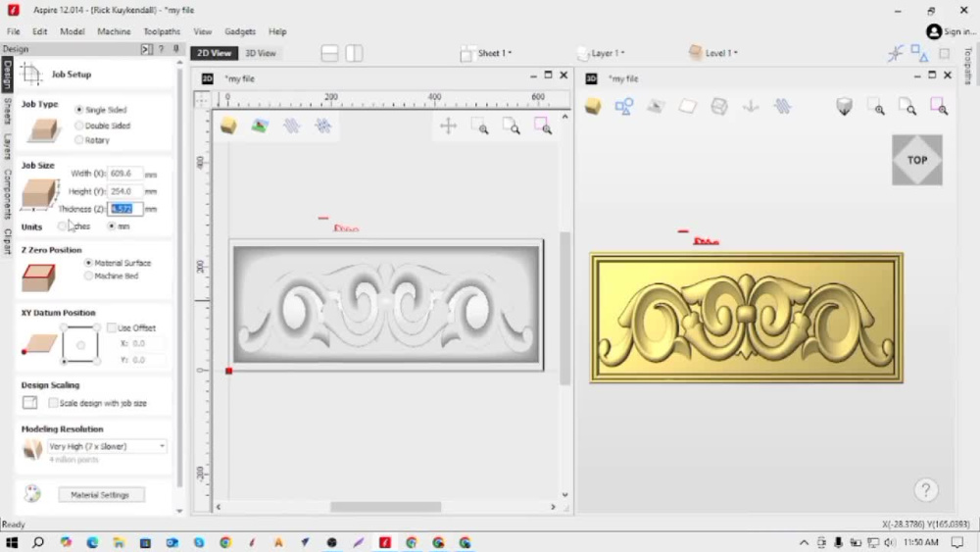Click the bitmap image icon in 2D view
This screenshot has height=552, width=980.
260,125
